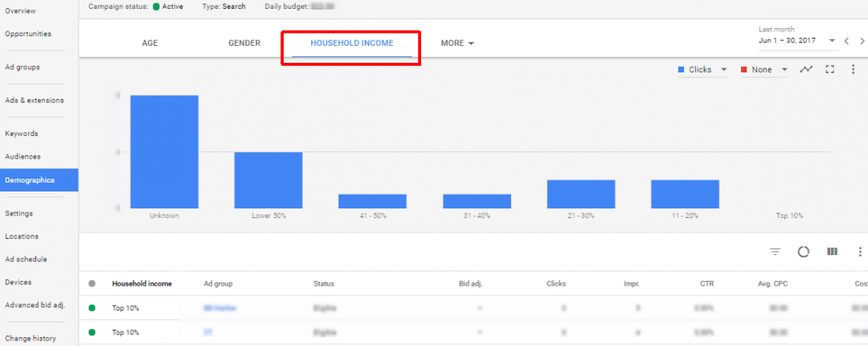Click the Unknown bar in chart
The height and width of the screenshot is (346, 868).
click(x=165, y=152)
